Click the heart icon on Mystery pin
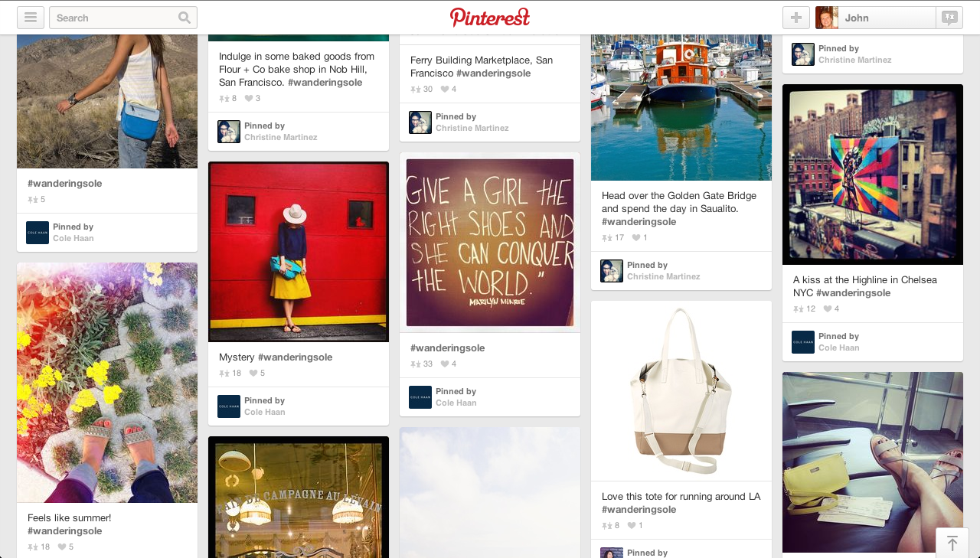 click(253, 374)
